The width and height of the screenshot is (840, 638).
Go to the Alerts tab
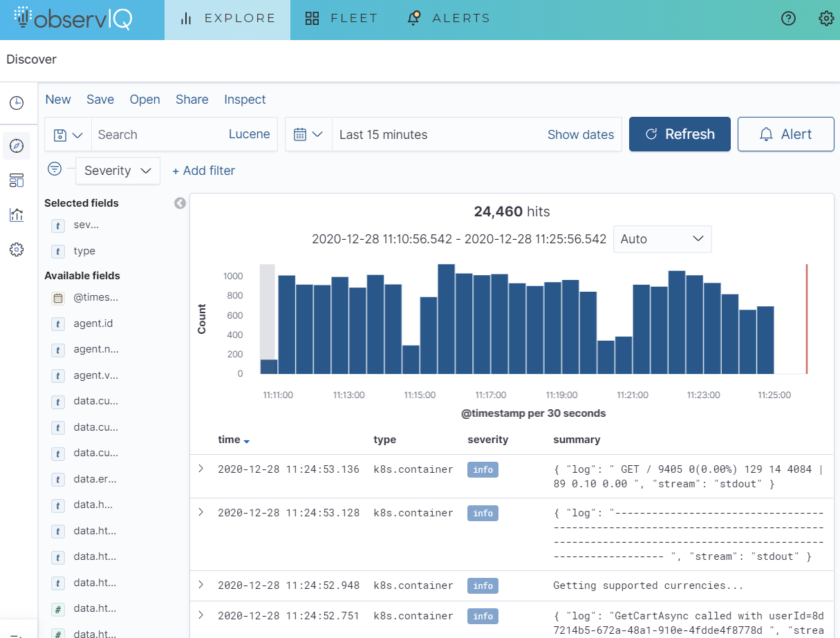pos(449,19)
